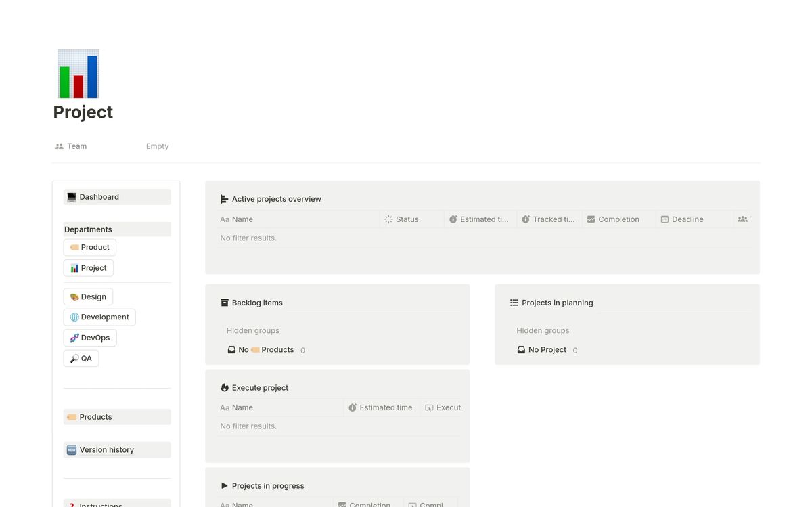
Task: Click the Projects in progress play icon
Action: [225, 486]
